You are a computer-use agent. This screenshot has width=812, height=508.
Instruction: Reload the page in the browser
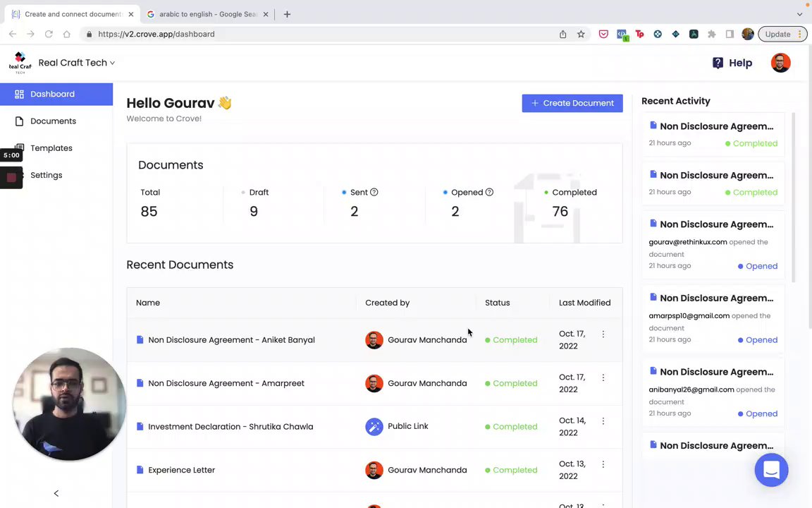[49, 34]
